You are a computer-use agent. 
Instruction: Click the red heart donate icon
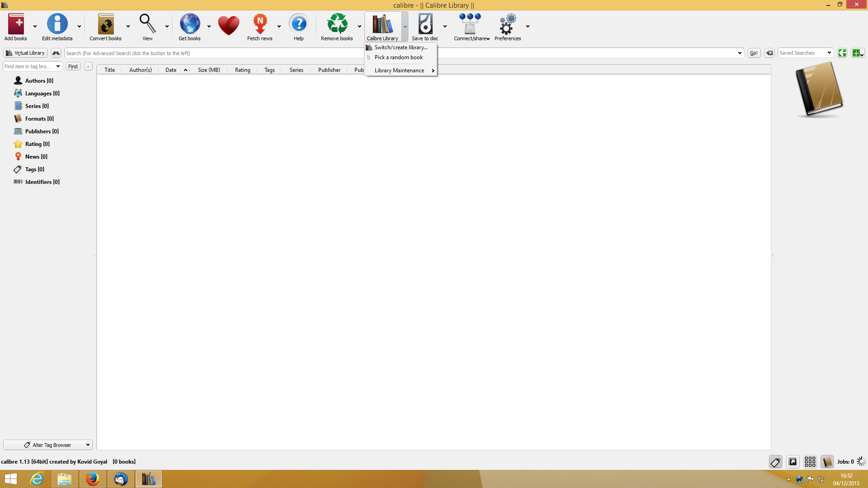click(x=229, y=25)
